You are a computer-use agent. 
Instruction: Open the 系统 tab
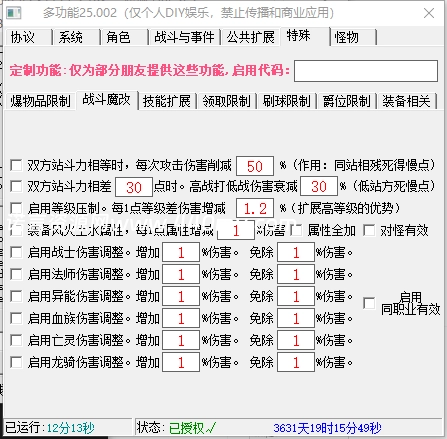point(77,37)
